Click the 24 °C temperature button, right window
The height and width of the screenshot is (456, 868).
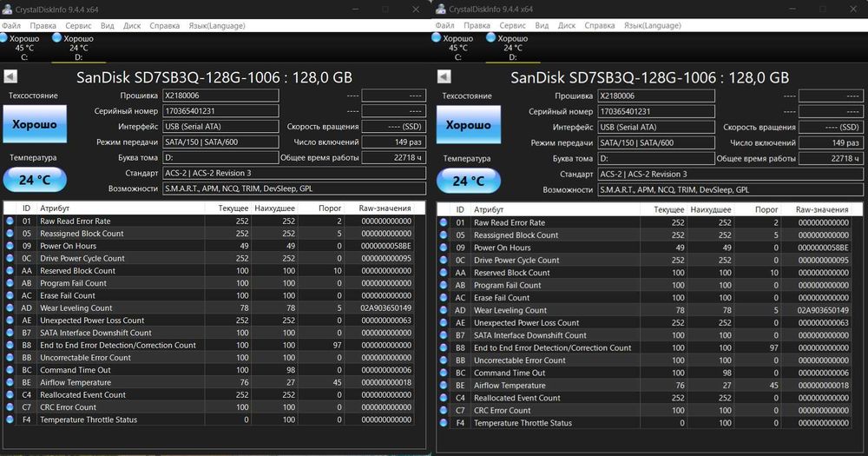tap(469, 181)
